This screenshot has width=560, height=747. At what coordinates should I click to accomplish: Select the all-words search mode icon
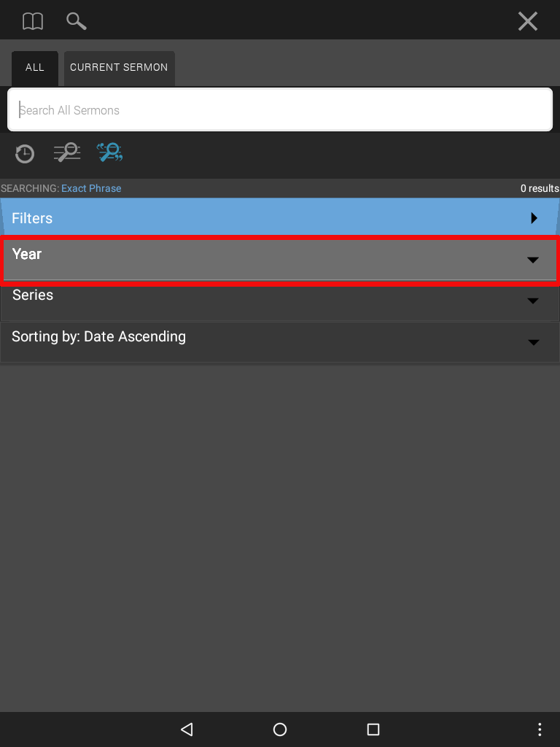tap(66, 153)
